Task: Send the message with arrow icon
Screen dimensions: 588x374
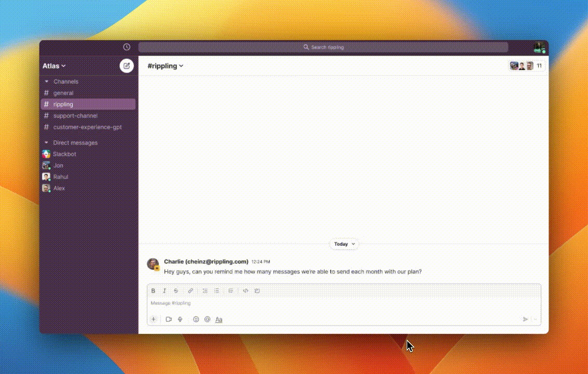Action: 525,319
